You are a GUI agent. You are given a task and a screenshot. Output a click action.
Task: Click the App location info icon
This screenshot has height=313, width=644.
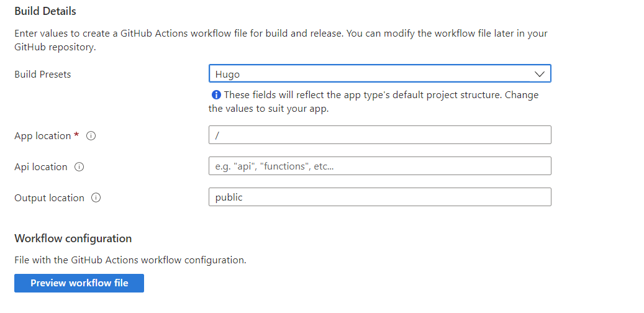click(91, 136)
